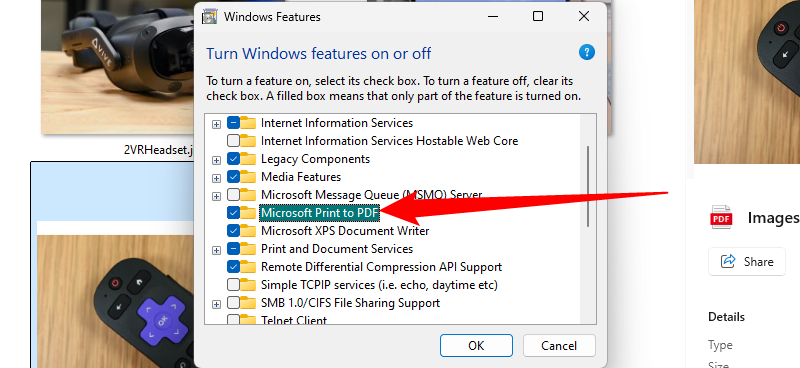The image size is (800, 368).
Task: Expand SMB 1.0/CIFS File Sharing Support node
Action: click(x=216, y=304)
